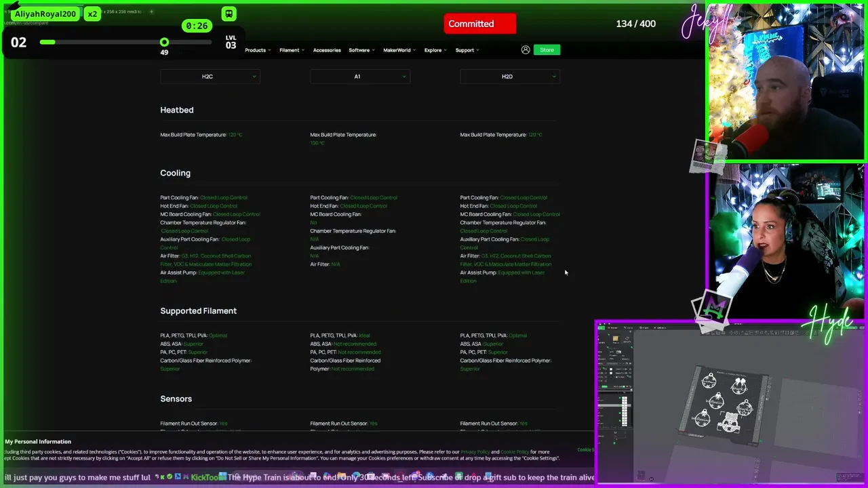Click 'PLA, PETG, TPU, PVA: Ideal' text
The height and width of the screenshot is (488, 868).
pos(340,335)
